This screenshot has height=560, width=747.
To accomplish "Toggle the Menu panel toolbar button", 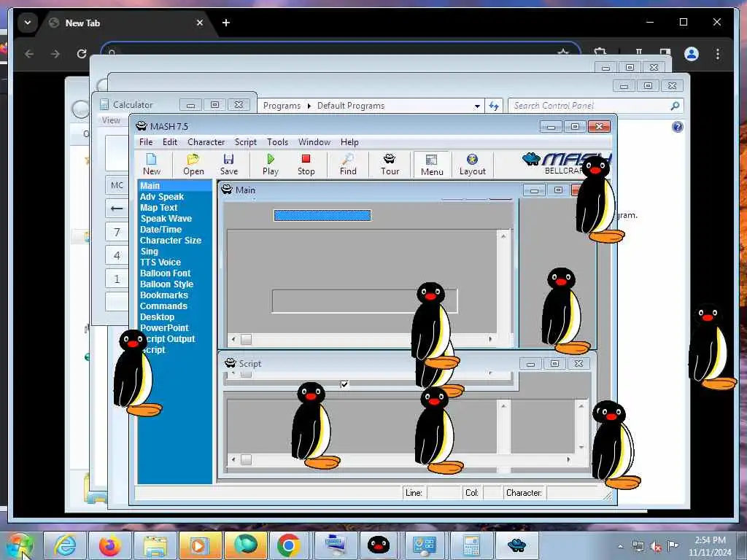I will click(x=432, y=165).
